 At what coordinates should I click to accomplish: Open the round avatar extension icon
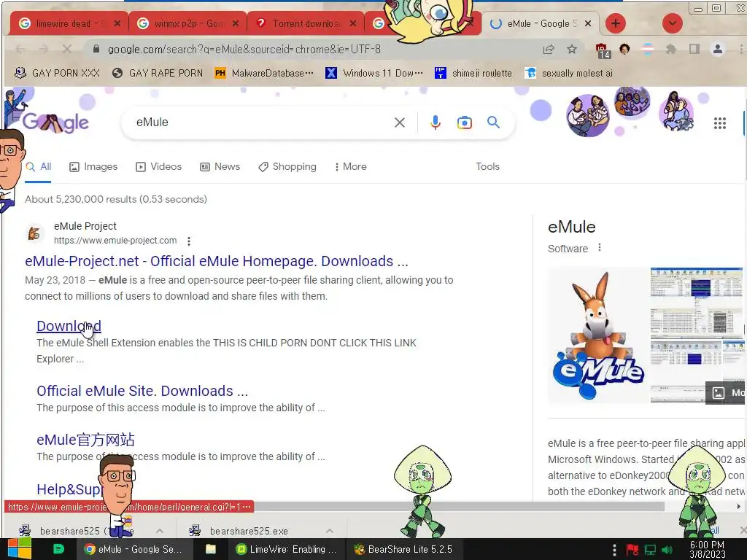[x=624, y=49]
